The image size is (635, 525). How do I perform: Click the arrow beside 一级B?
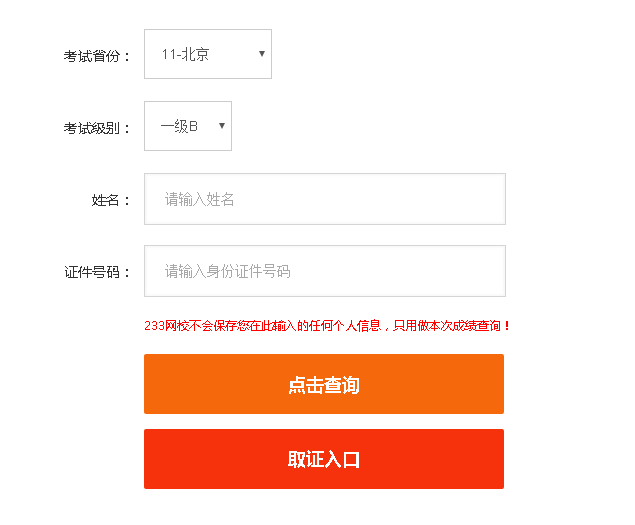[x=222, y=126]
